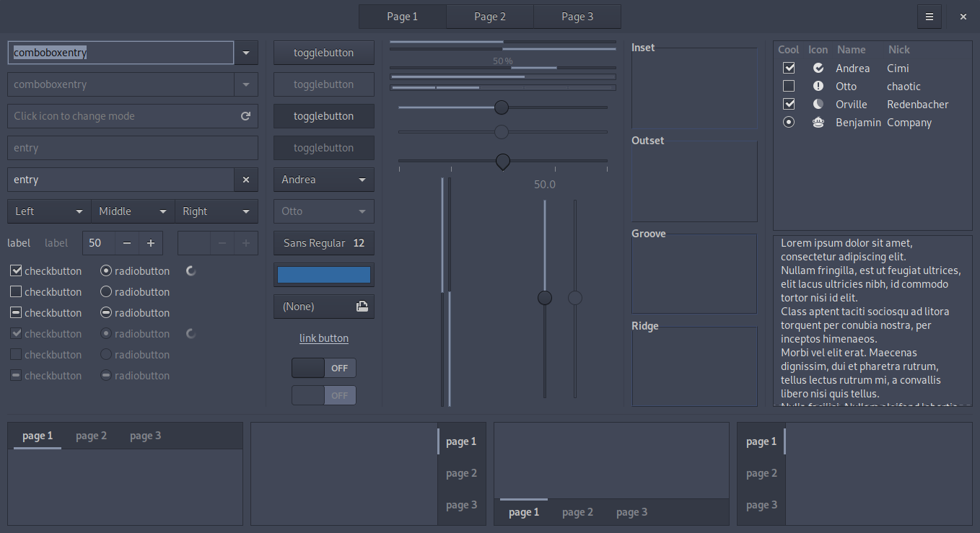
Task: Click the pointed horizontal slider with tick marks
Action: coord(503,162)
